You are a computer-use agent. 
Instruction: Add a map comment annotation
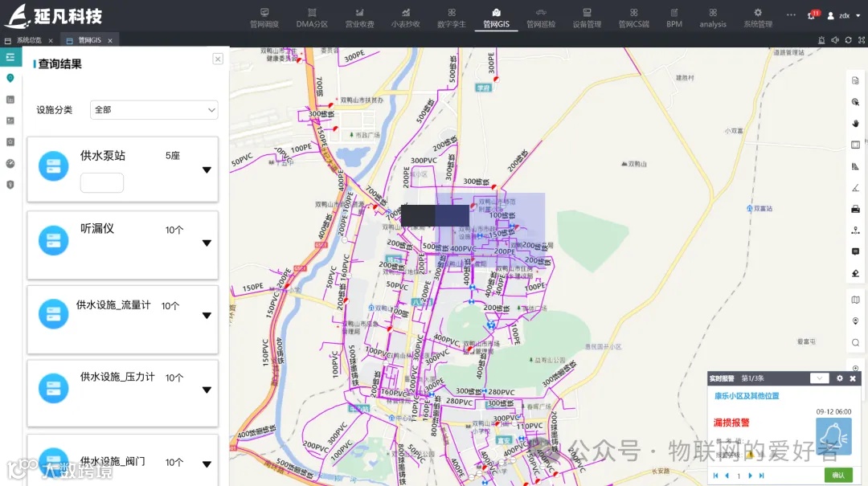click(x=855, y=251)
